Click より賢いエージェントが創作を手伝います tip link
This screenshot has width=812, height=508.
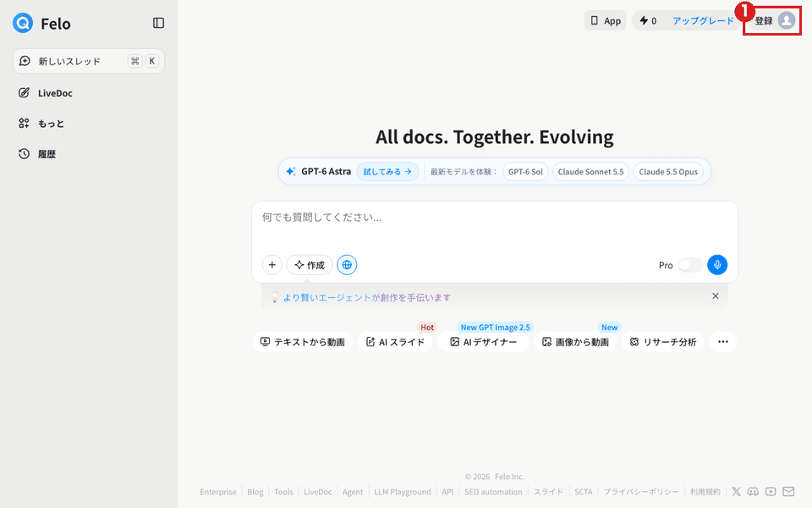[366, 297]
